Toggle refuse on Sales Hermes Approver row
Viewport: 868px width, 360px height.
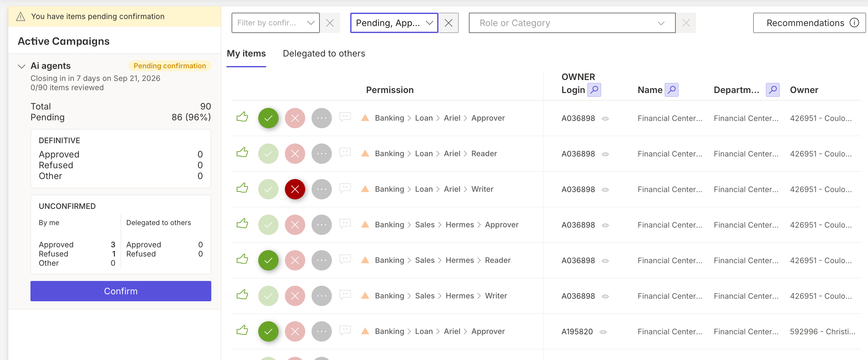[x=295, y=225]
